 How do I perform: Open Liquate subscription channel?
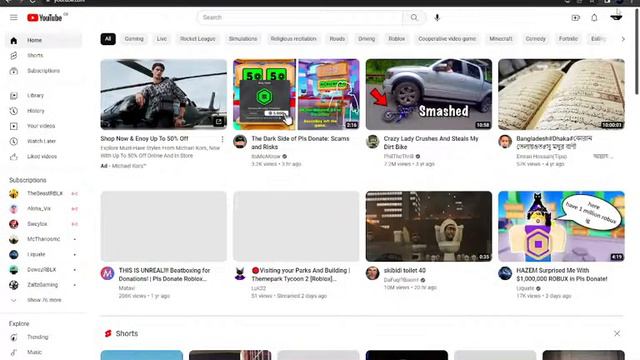43,255
